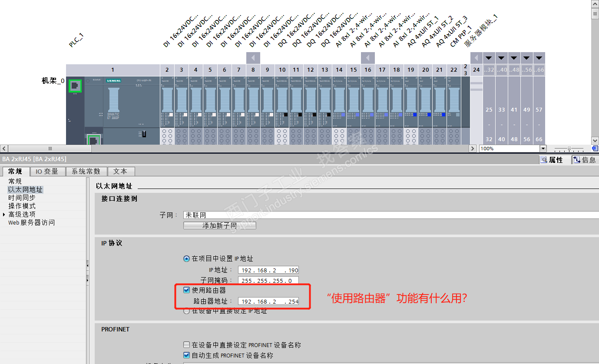Select the upper green RJ45 port on PLC_1

click(x=75, y=86)
